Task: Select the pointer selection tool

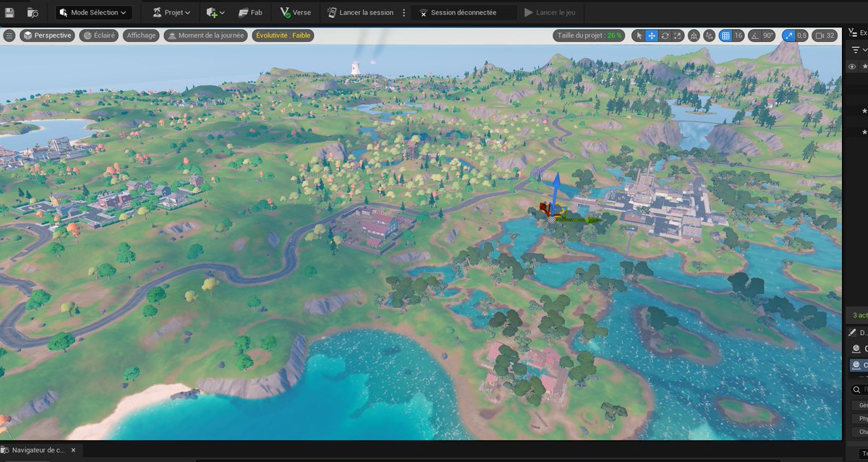Action: coord(638,35)
